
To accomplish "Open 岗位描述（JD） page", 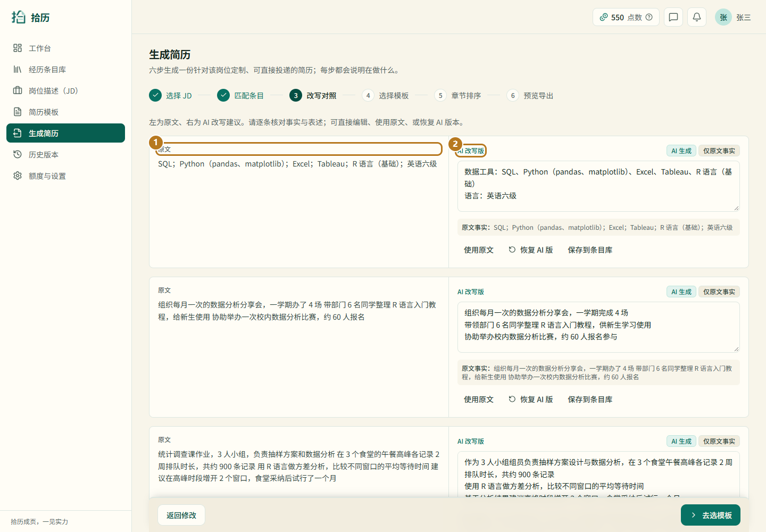I will (x=65, y=90).
